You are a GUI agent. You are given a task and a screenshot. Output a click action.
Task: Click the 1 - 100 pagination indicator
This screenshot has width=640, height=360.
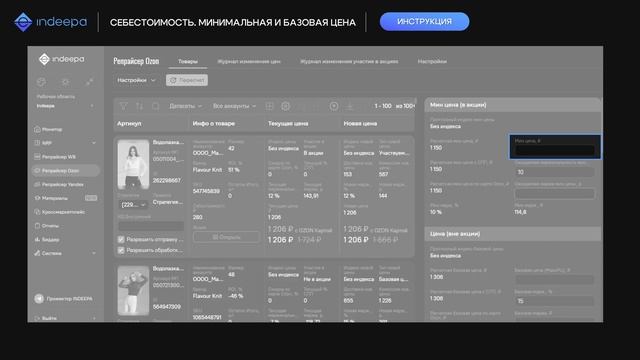[x=383, y=106]
